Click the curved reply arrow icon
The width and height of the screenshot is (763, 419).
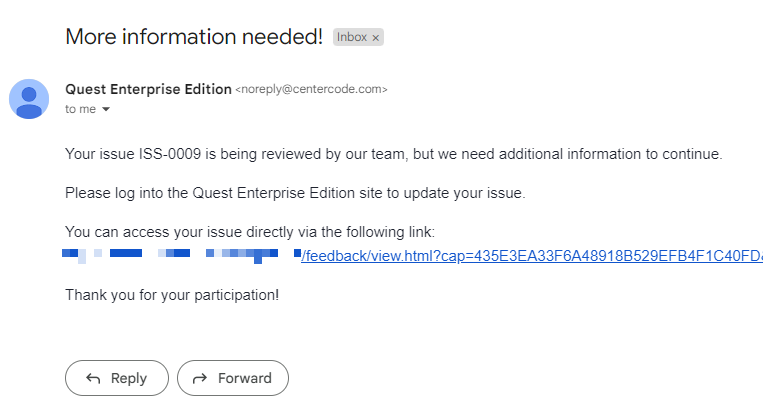[x=93, y=378]
